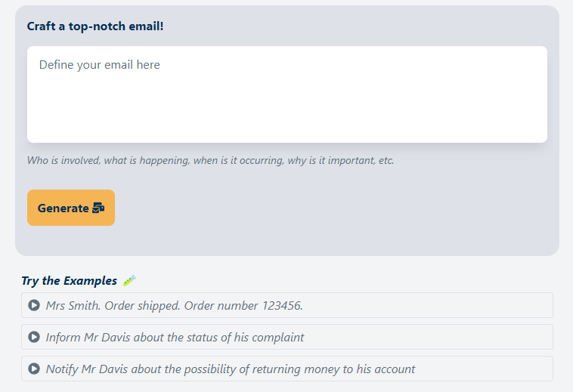Viewport: 573px width, 392px height.
Task: Pick the 'Notify Mr Davis' refund example
Action: pyautogui.click(x=231, y=369)
